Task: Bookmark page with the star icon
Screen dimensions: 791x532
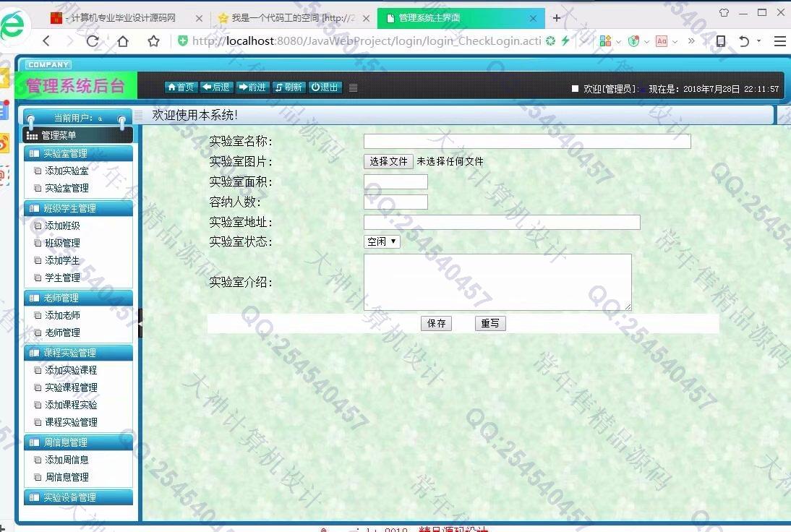Action: click(153, 41)
